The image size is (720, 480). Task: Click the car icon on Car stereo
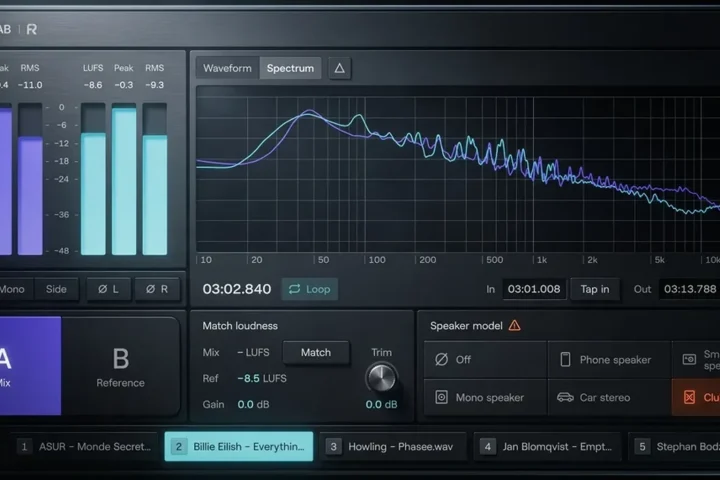(x=565, y=397)
